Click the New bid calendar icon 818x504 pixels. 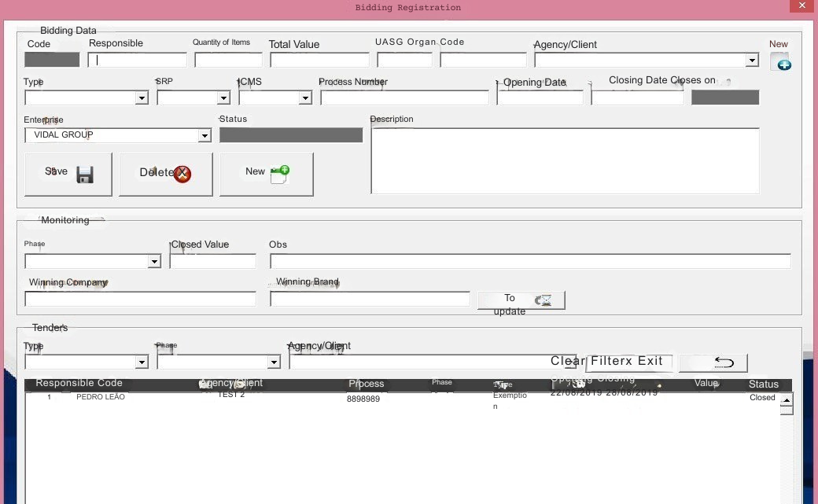click(279, 174)
